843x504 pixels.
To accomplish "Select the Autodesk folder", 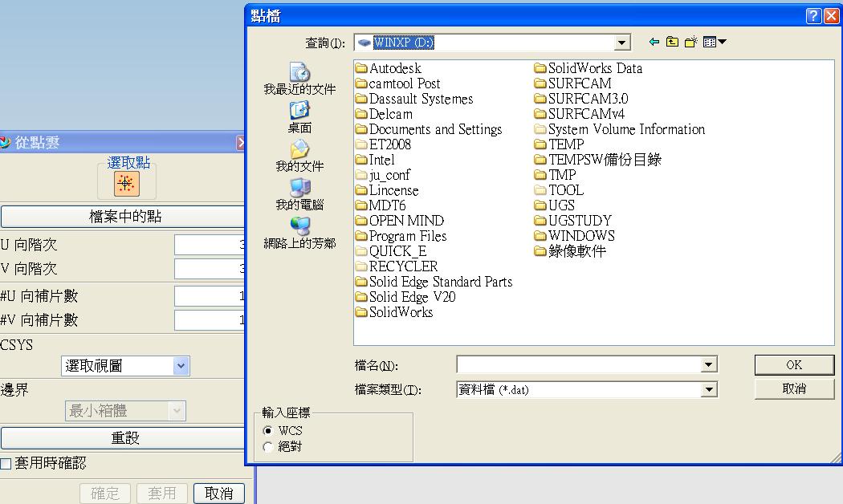I will point(388,68).
